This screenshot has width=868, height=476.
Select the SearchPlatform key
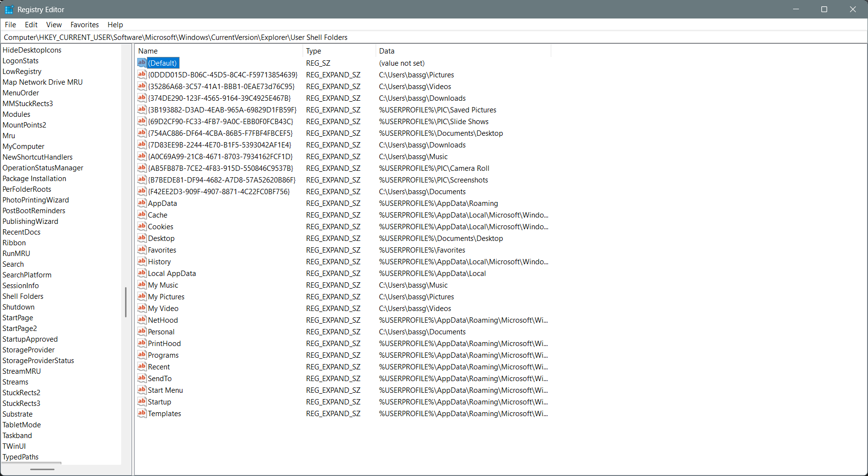pos(27,275)
